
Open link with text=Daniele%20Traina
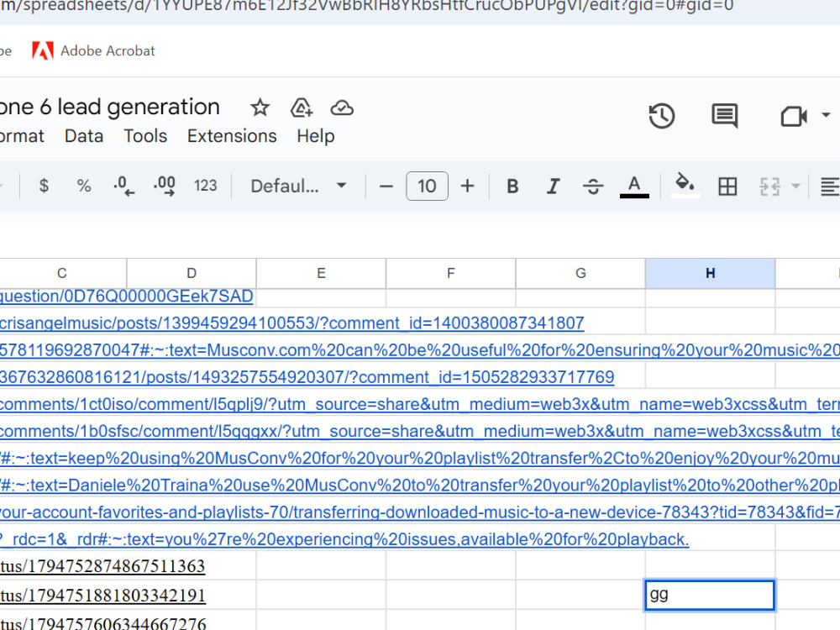[420, 486]
